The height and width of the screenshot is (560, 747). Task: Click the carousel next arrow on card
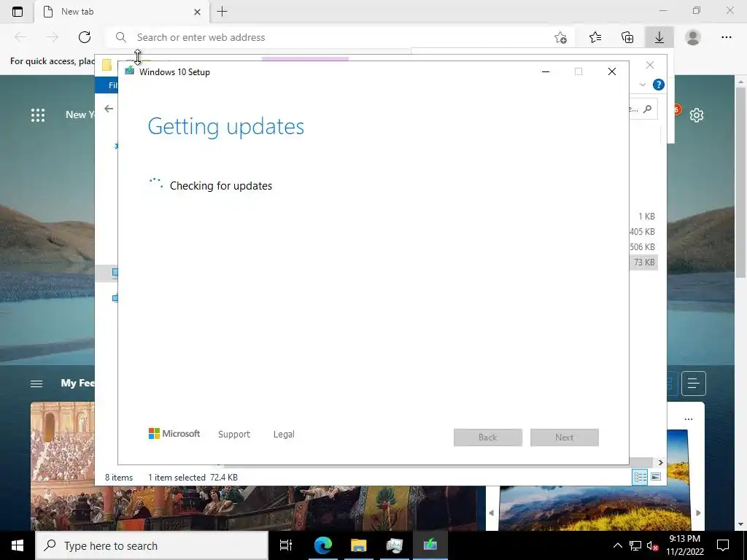click(x=698, y=513)
